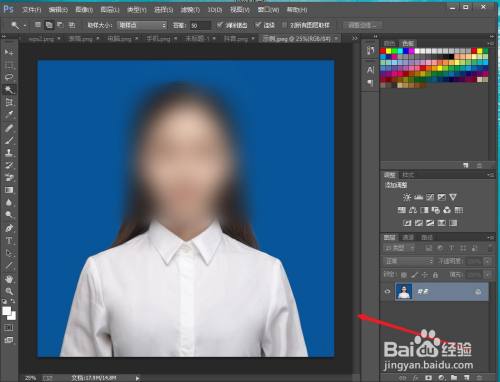Image resolution: width=500 pixels, height=382 pixels.
Task: Switch to the Channels tab (通道)
Action: 408,237
